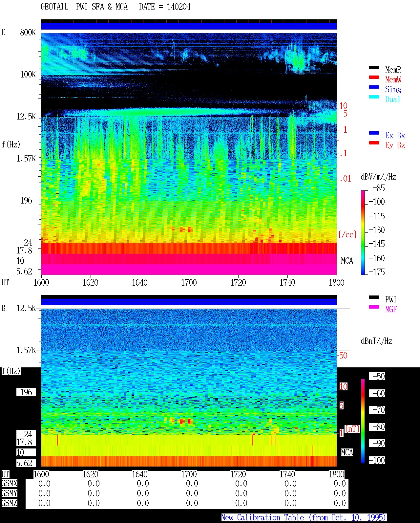The image size is (420, 523).
Task: Click the red [nT] field label
Action: pyautogui.click(x=352, y=429)
